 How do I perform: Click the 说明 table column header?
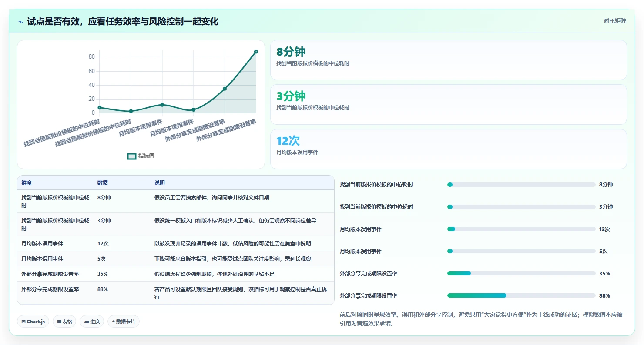pyautogui.click(x=160, y=183)
